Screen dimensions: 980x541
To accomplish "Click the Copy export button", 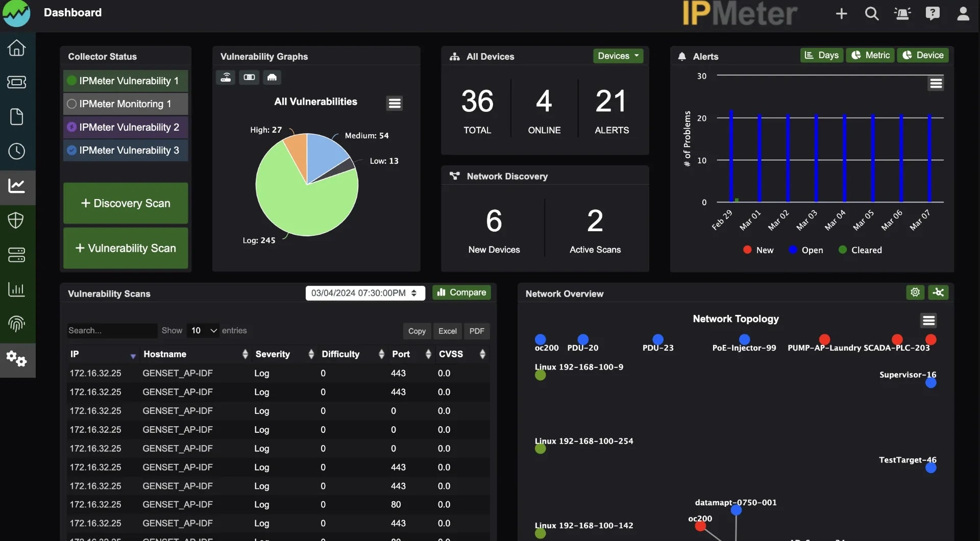I will coord(417,331).
